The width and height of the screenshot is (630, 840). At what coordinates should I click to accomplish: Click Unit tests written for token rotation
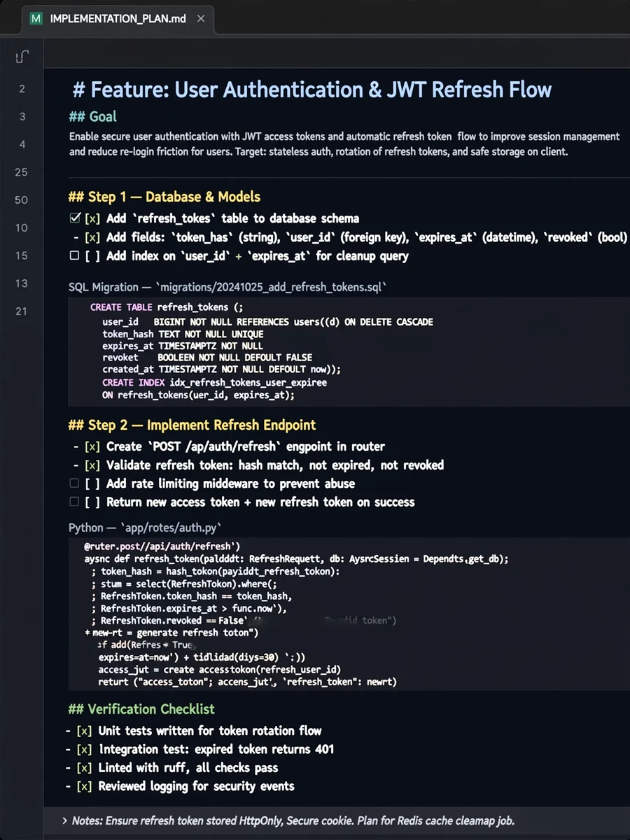pos(194,731)
